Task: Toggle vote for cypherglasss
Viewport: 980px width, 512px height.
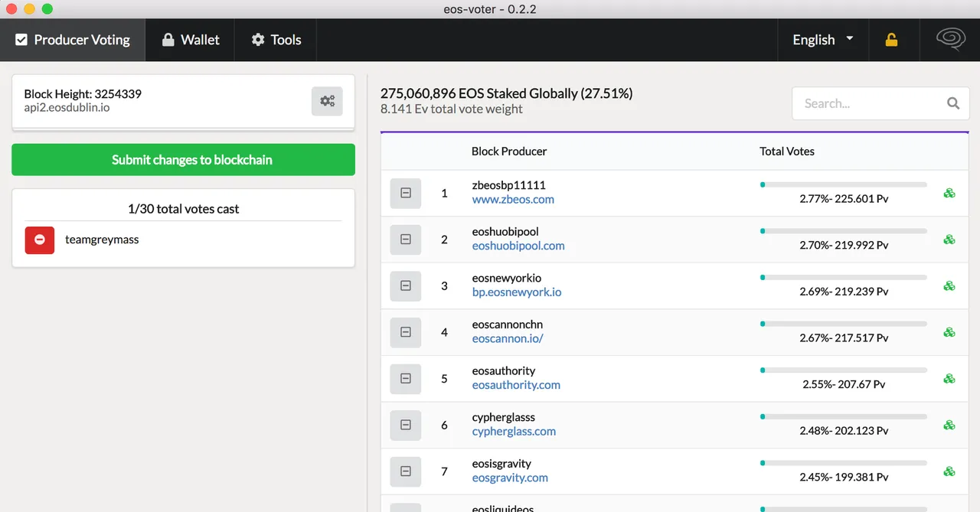Action: pos(406,425)
